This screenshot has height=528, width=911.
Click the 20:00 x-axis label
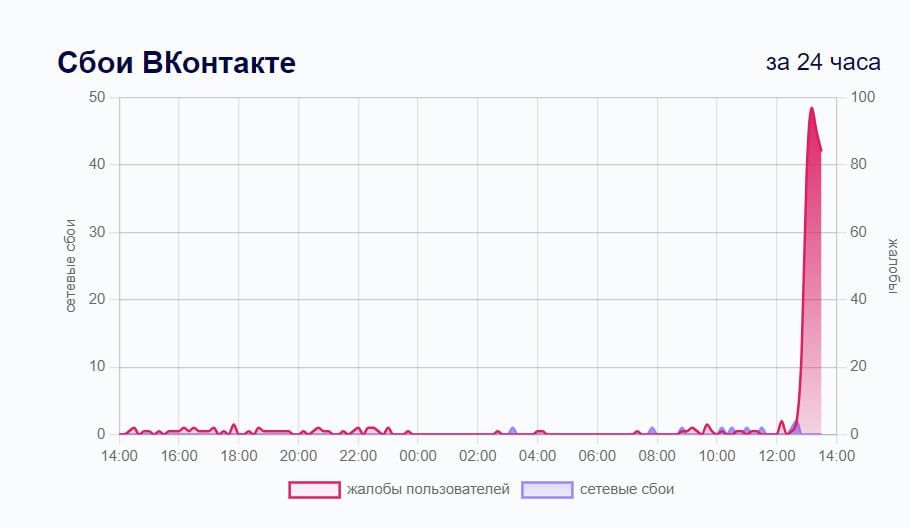point(299,456)
